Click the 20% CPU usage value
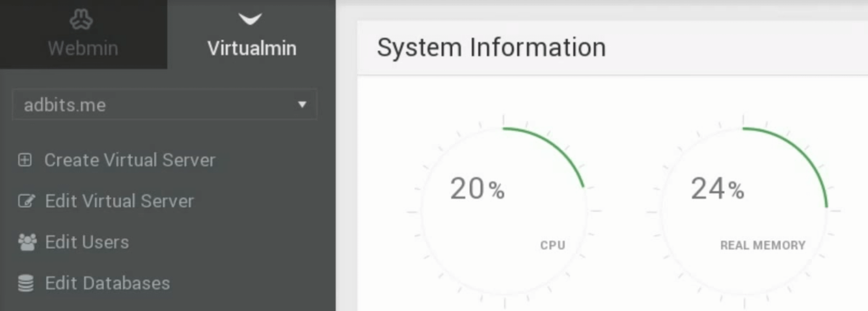Screen dimensions: 868x311 tap(477, 189)
